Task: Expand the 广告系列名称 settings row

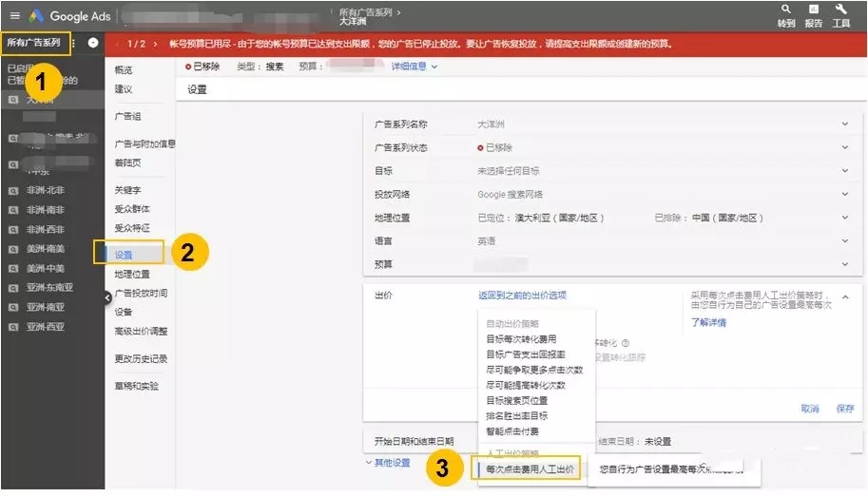Action: click(844, 124)
